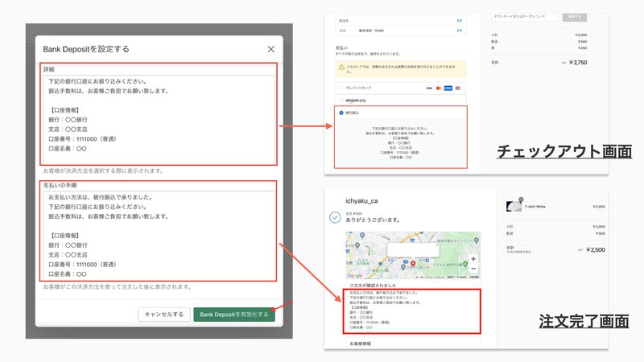Click the helper text under the 支払いの手順 field
The height and width of the screenshot is (362, 644).
[x=118, y=286]
